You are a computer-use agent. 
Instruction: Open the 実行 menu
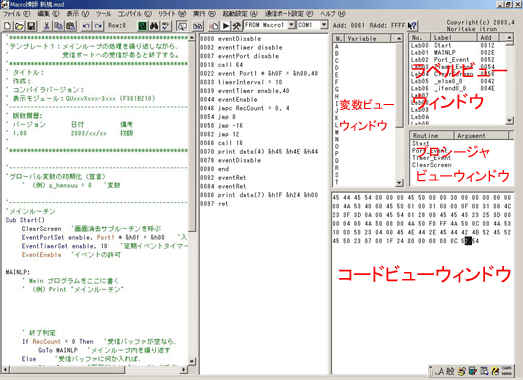pos(204,14)
